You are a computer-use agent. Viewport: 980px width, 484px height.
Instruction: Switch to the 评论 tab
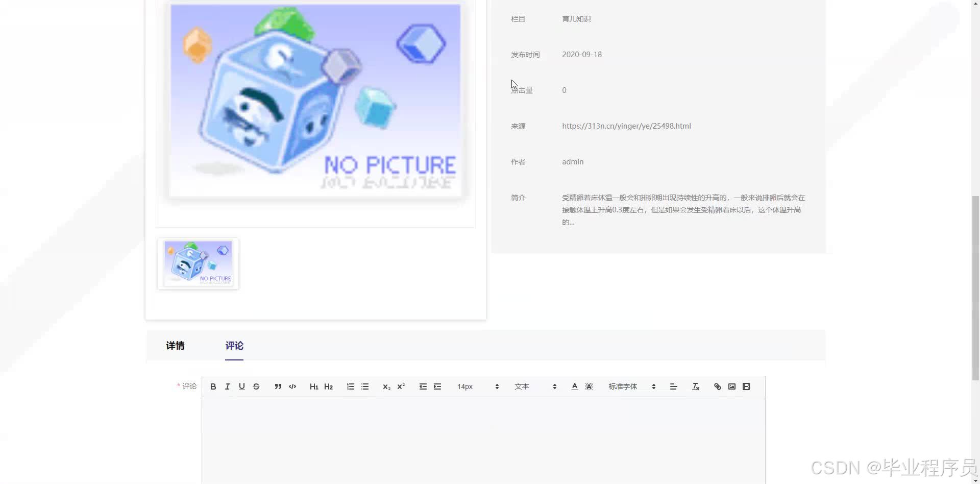234,346
